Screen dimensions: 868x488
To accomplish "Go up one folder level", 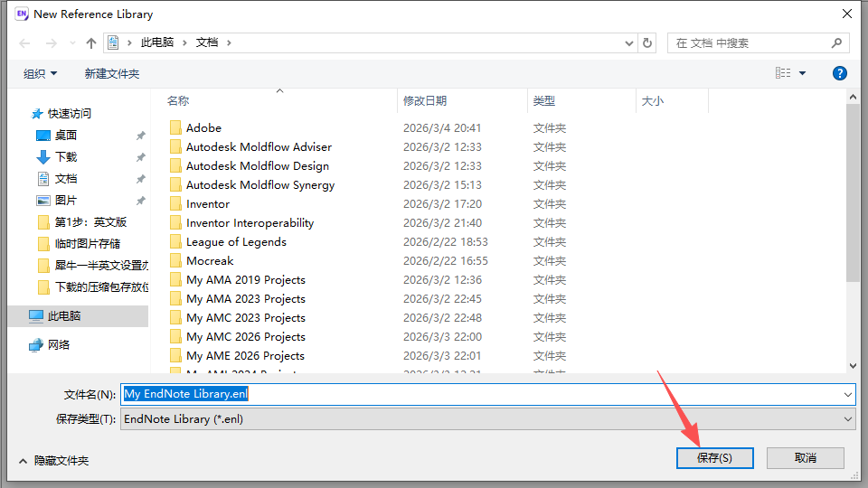I will point(91,43).
